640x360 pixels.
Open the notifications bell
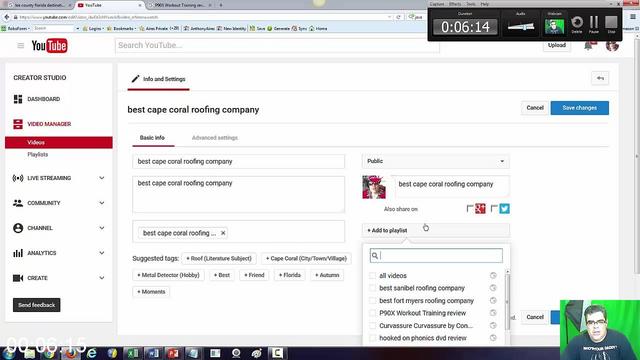588,46
